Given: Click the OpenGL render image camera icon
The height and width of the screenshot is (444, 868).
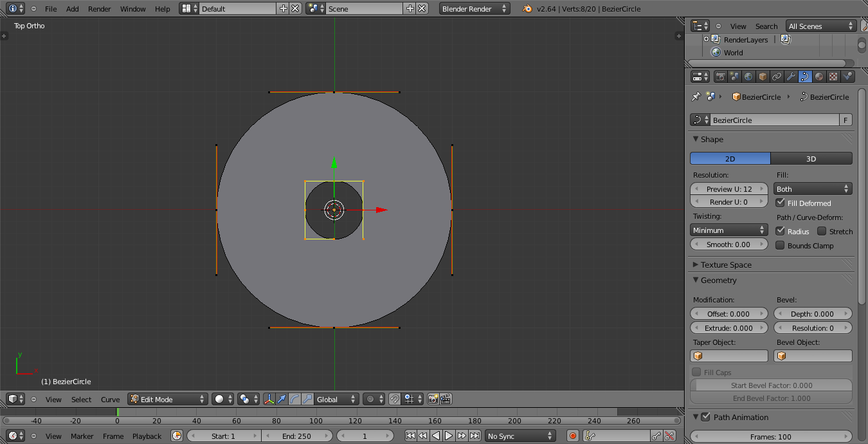Looking at the screenshot, I should point(433,399).
